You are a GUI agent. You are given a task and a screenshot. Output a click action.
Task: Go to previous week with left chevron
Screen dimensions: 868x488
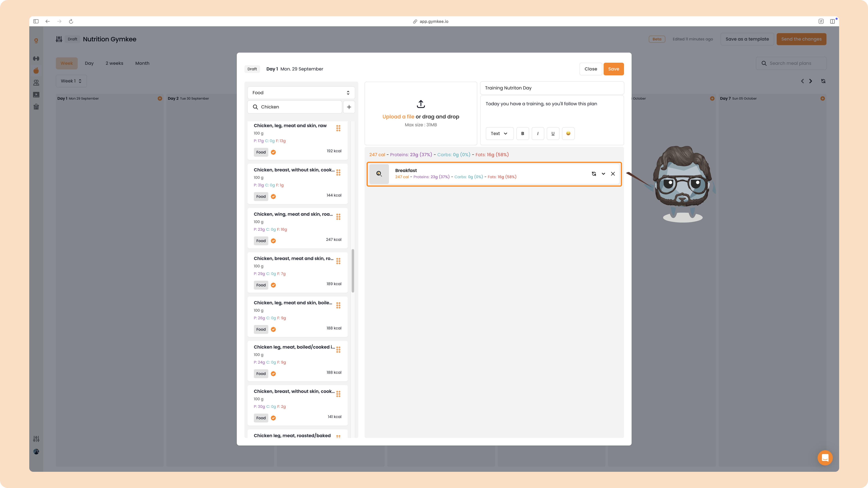point(802,81)
